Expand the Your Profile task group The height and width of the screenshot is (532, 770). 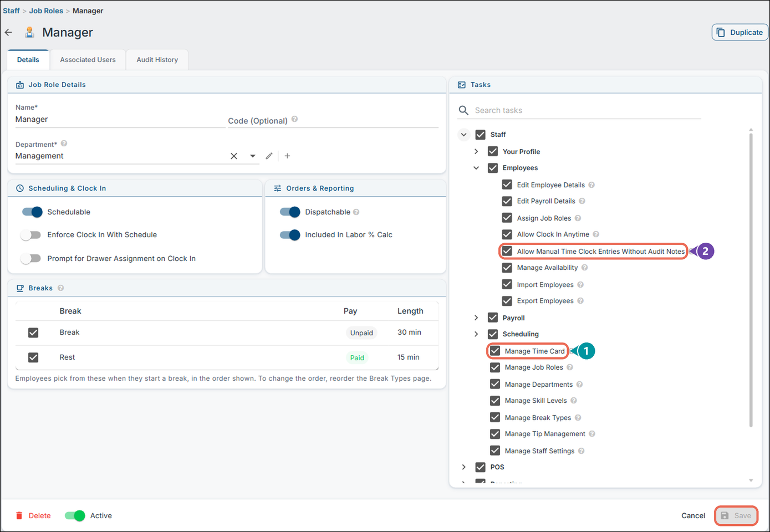(x=476, y=151)
